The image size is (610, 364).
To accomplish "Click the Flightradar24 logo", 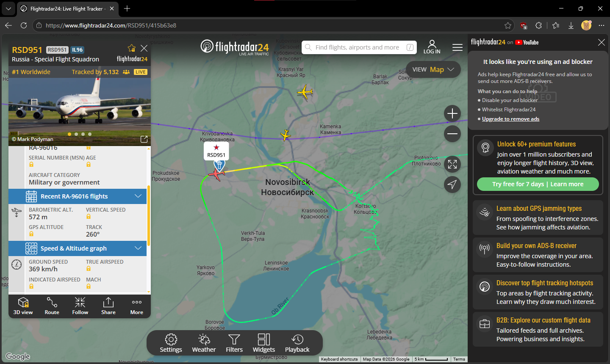I will coord(235,47).
